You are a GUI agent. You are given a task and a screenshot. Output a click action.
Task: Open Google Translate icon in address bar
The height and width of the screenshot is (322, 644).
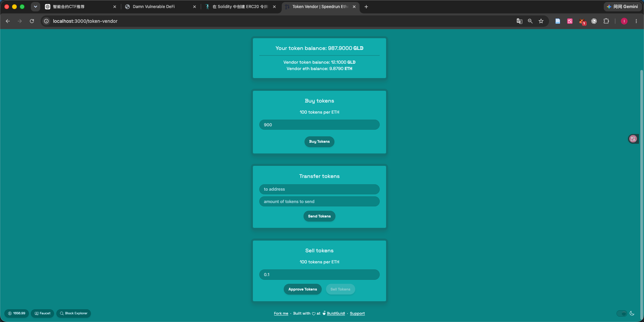tap(519, 21)
